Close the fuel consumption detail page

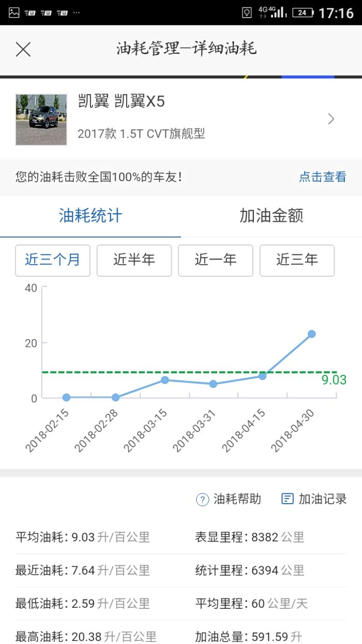point(23,50)
